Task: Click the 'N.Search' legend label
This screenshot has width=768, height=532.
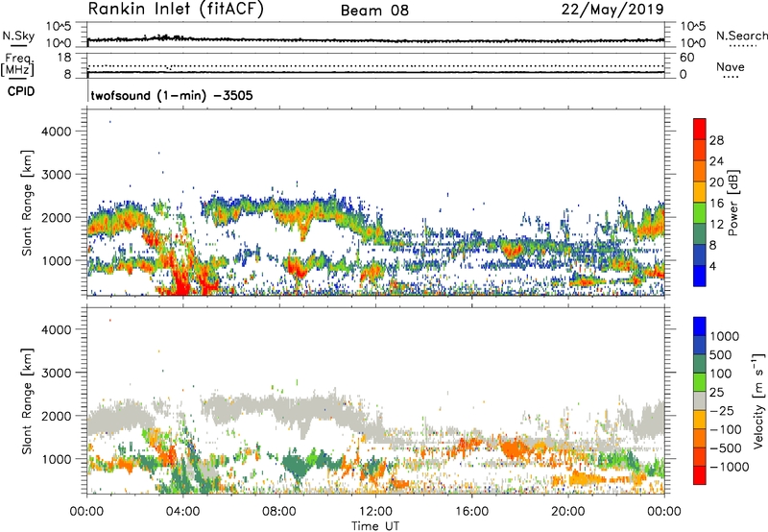Action: pos(741,36)
